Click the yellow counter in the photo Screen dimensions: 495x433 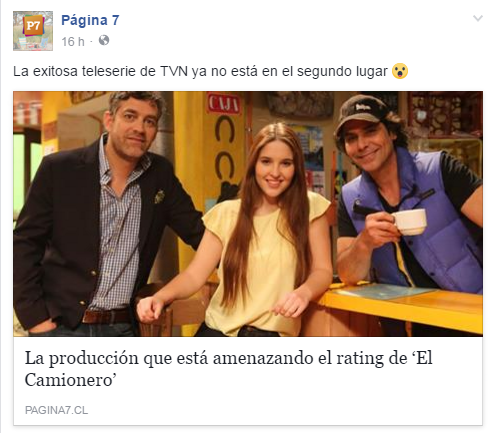[x=400, y=307]
